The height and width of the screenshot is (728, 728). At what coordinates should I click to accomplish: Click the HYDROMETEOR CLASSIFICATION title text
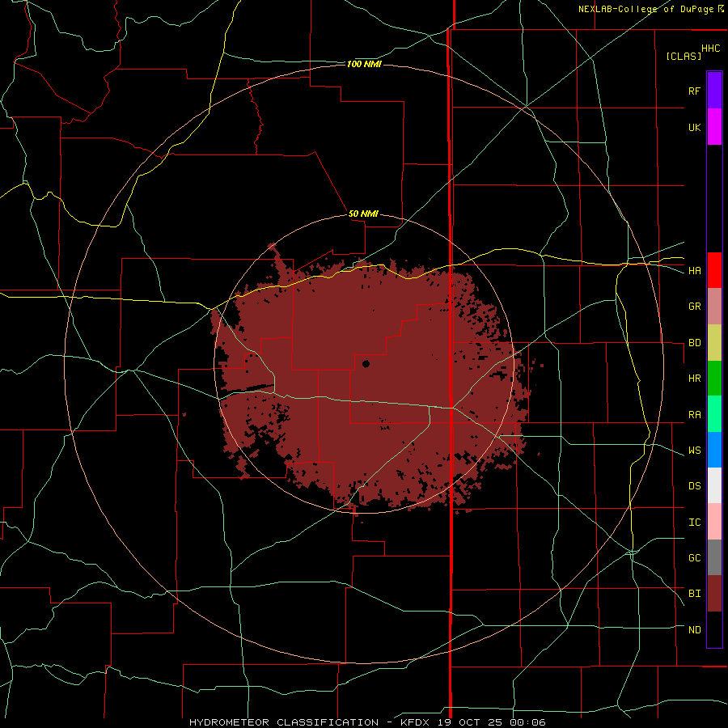(284, 722)
